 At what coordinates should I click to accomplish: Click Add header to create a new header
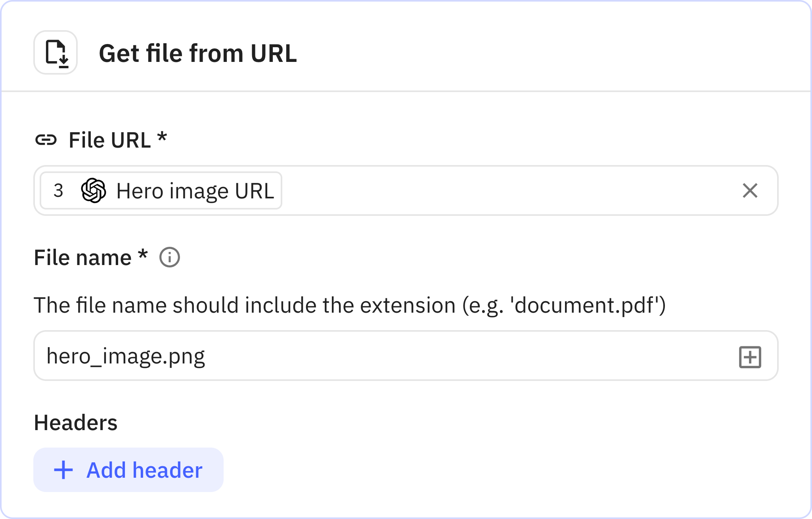(x=128, y=470)
